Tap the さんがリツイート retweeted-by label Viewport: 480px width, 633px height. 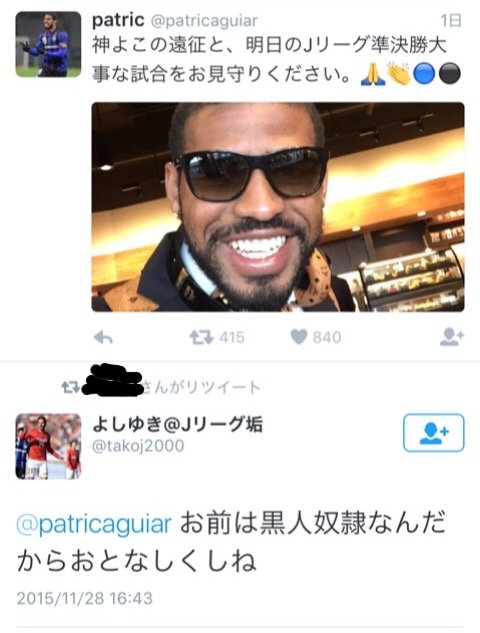click(201, 388)
